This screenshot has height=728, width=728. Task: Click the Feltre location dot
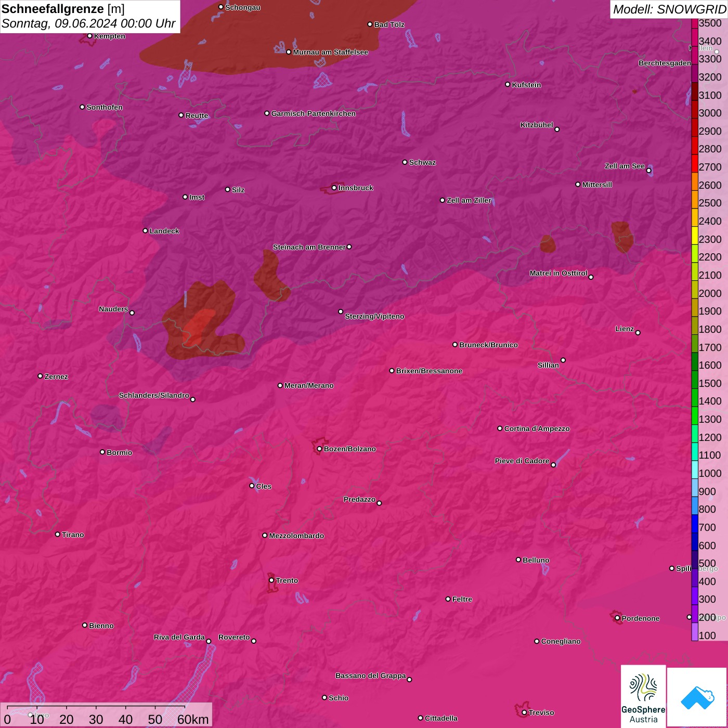[448, 599]
